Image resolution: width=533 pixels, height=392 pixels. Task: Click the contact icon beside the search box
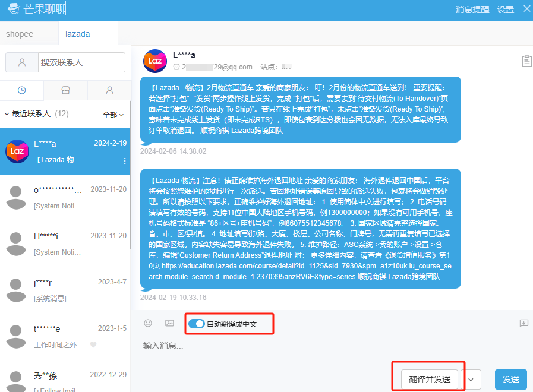(x=22, y=62)
